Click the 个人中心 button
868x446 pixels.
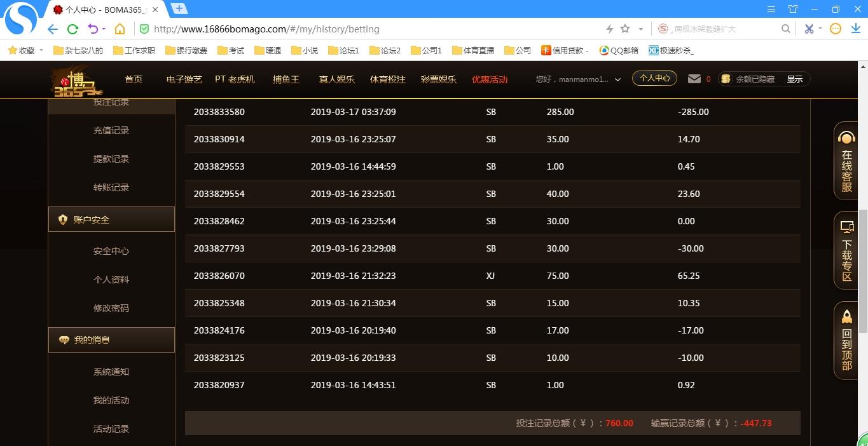click(654, 78)
